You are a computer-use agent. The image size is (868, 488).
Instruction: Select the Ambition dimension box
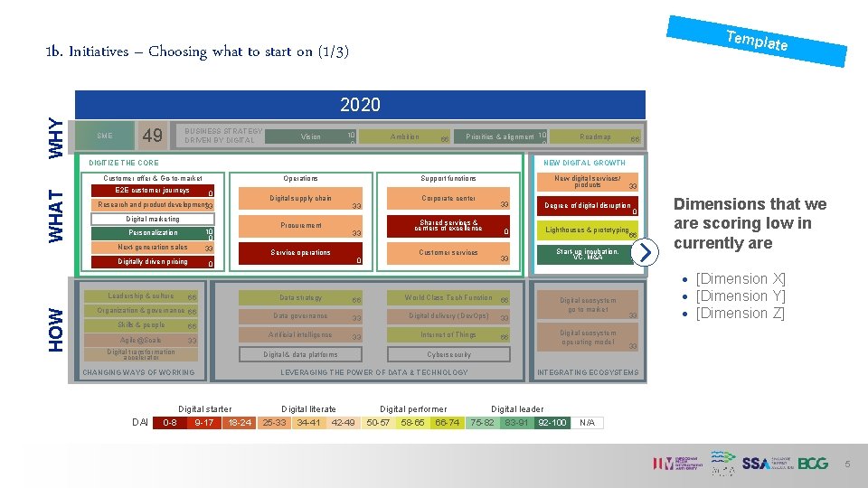pyautogui.click(x=404, y=136)
